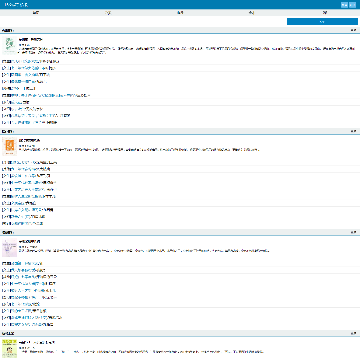Screen dimensions: 360x360
Task: Open the title link beside the yellow-green book cover
Action: click(37, 342)
